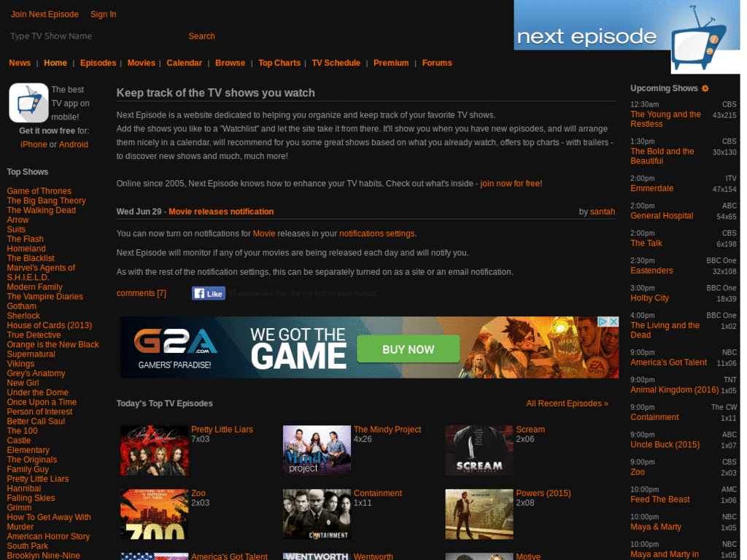Click the mobile app phone icon
The height and width of the screenshot is (560, 747).
[28, 102]
